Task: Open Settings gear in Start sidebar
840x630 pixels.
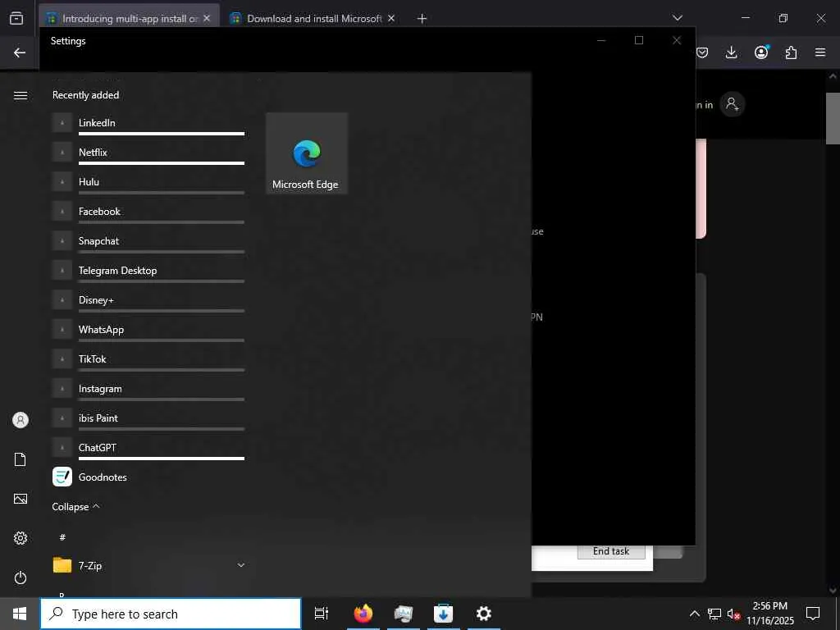Action: click(x=21, y=538)
